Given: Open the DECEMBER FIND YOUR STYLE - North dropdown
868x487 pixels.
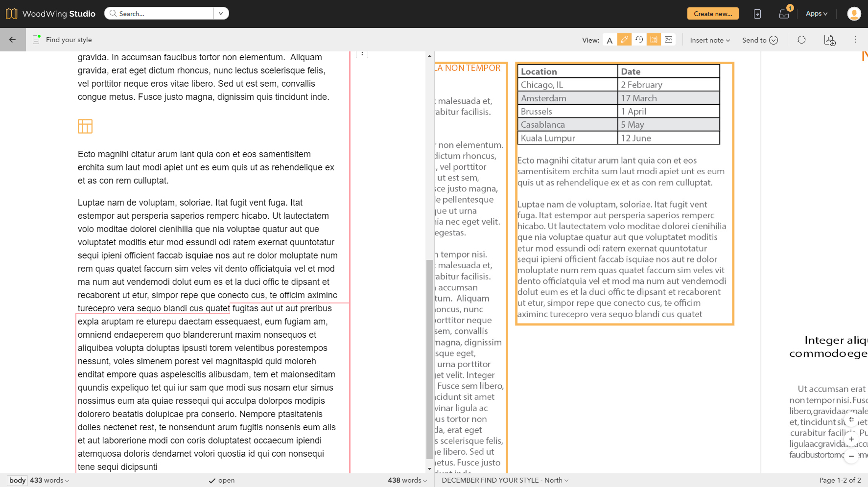Looking at the screenshot, I should [505, 480].
